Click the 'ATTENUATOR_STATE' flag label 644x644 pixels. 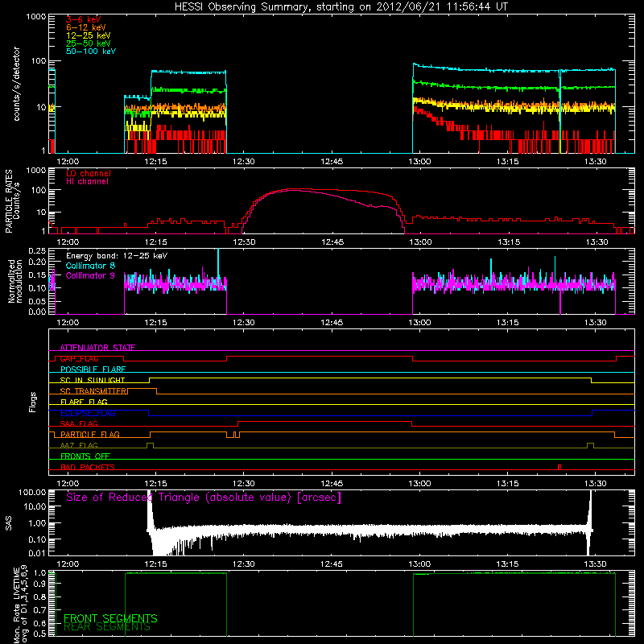(97, 348)
